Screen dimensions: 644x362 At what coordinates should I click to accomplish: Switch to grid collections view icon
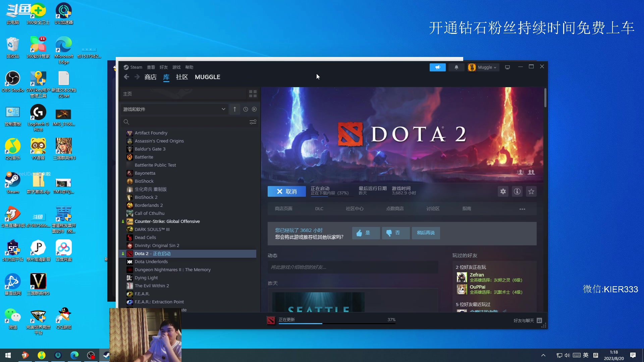[253, 94]
